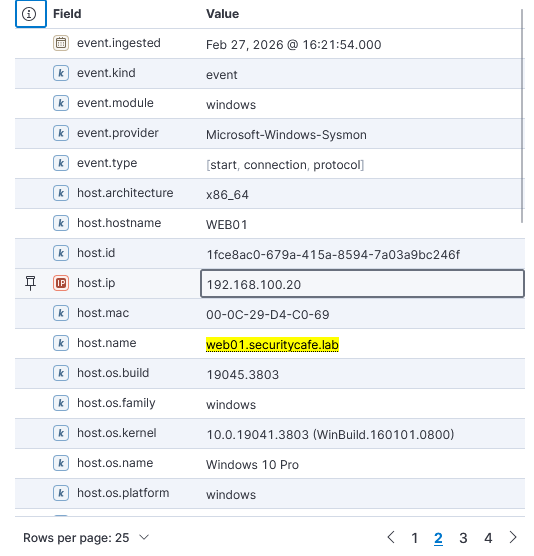Pin the host.ip field
Viewport: 534px width, 556px height.
click(30, 283)
